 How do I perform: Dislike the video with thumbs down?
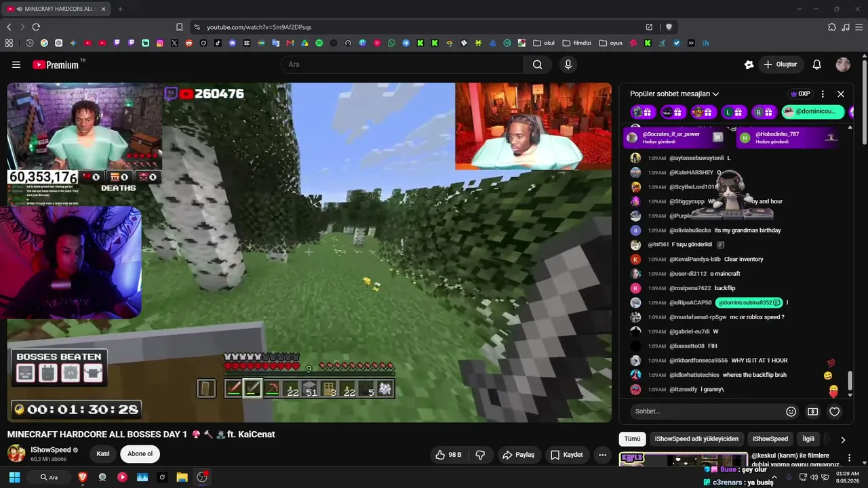(x=480, y=455)
